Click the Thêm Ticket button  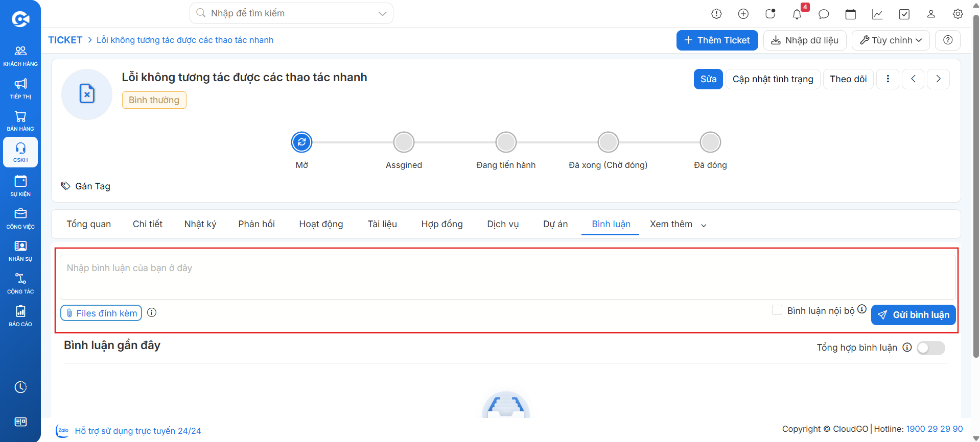point(717,40)
